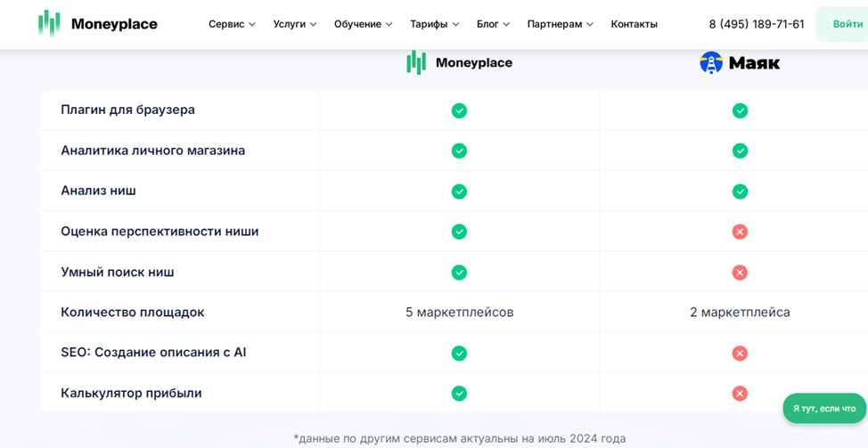The image size is (868, 448).
Task: Click red cross for SEO описания under Маяк
Action: [x=740, y=354]
